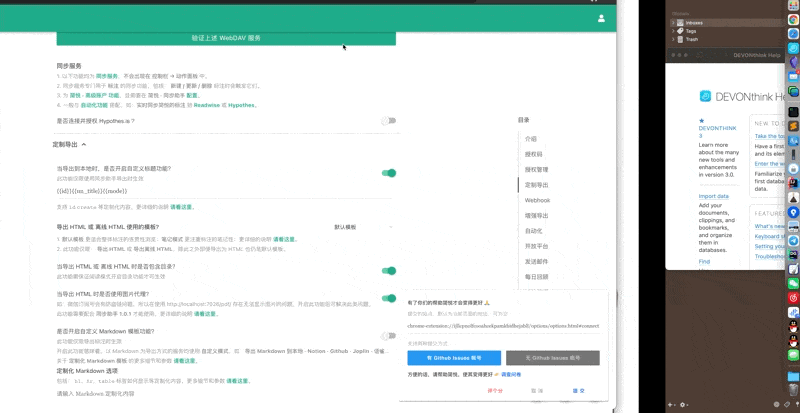Click 验证上述 WebDAV 服务 button

226,38
